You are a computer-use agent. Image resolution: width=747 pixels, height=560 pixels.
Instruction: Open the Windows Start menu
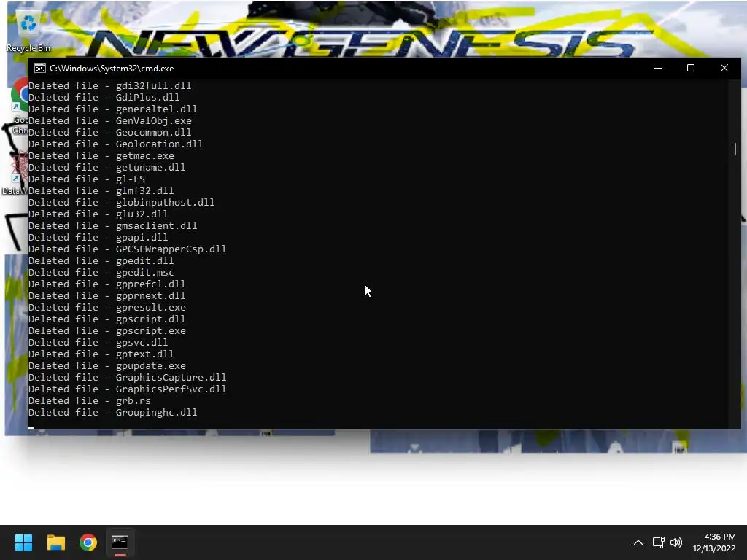coord(23,542)
